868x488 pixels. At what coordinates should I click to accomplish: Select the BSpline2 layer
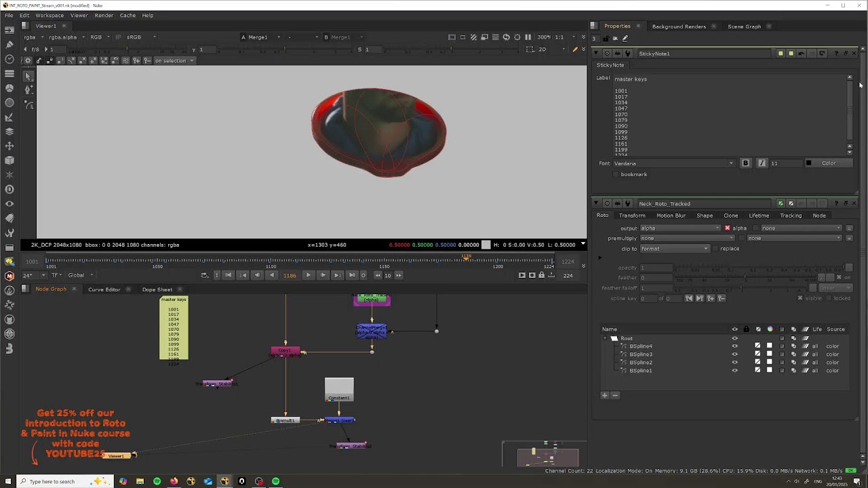[641, 363]
